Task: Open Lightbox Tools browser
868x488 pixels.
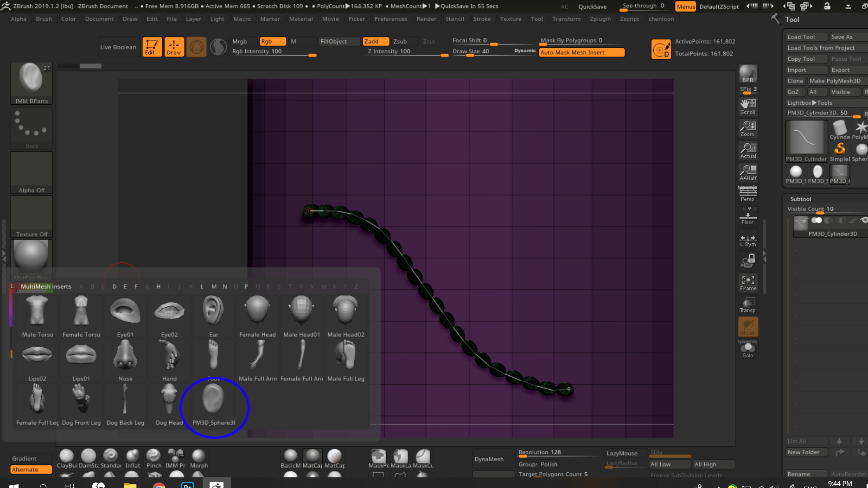Action: (x=810, y=103)
